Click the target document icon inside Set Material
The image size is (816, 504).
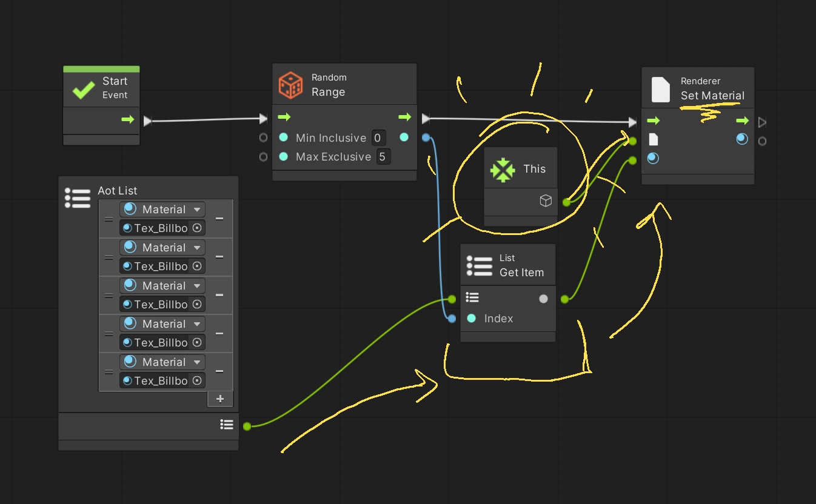[653, 139]
